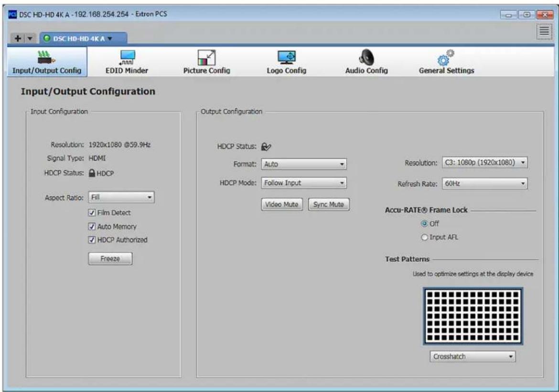This screenshot has width=559, height=392.
Task: Uncheck the HDCP Authorized checkbox
Action: [x=92, y=240]
